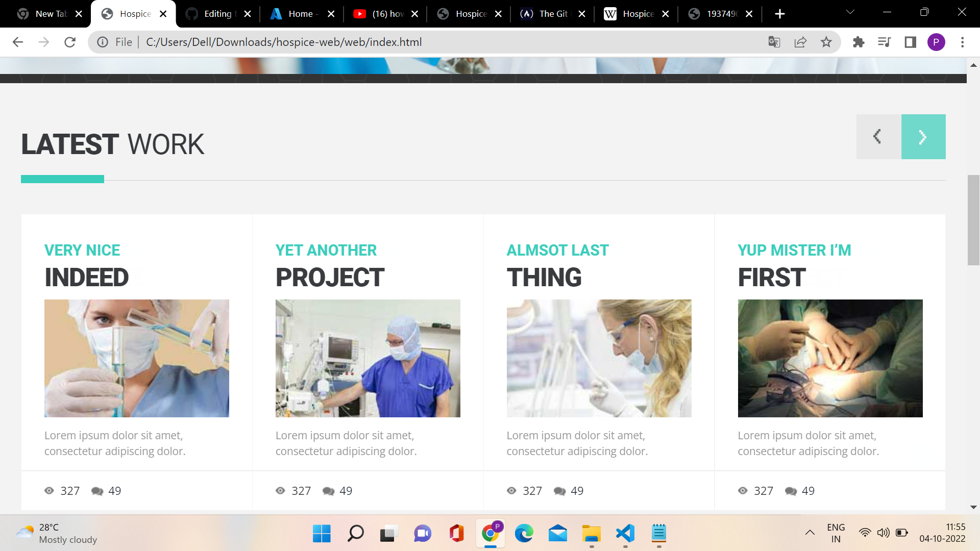
Task: Click the page vertical scrollbar thumb
Action: click(x=973, y=220)
